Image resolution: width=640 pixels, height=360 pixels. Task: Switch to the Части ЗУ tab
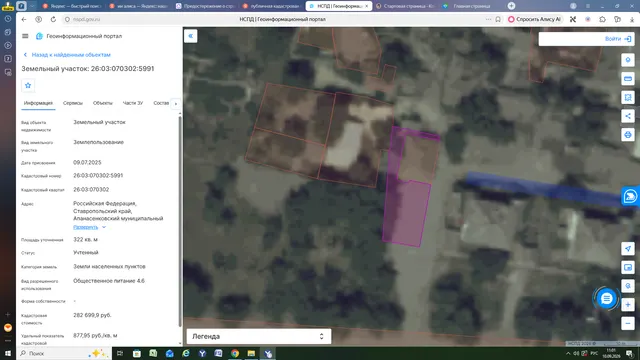[133, 103]
